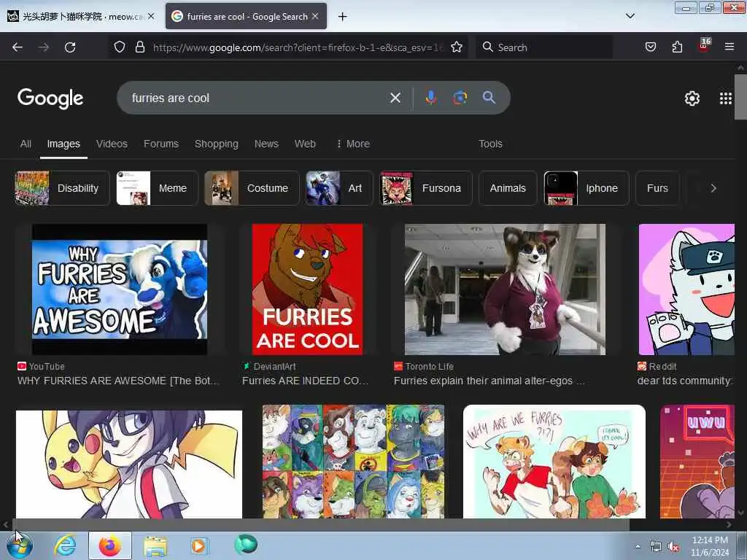This screenshot has height=560, width=747.
Task: Open the Google apps grid
Action: click(726, 98)
